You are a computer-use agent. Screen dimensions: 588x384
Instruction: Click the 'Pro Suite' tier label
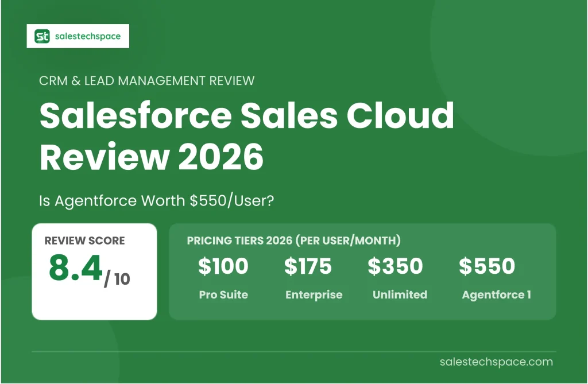223,295
